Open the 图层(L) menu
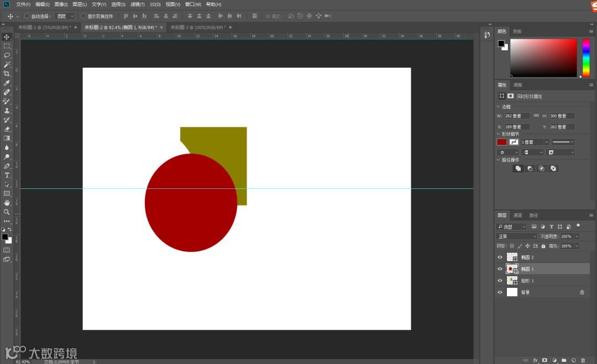The image size is (597, 364). coord(81,4)
